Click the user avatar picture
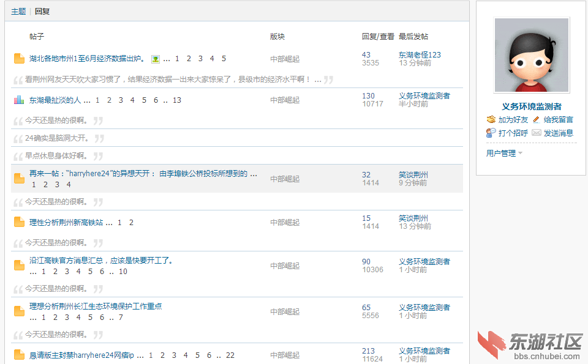This screenshot has width=588, height=364. [532, 55]
